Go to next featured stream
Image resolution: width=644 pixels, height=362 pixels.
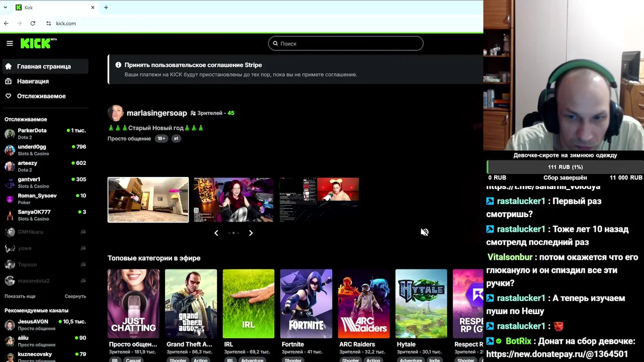tap(251, 233)
